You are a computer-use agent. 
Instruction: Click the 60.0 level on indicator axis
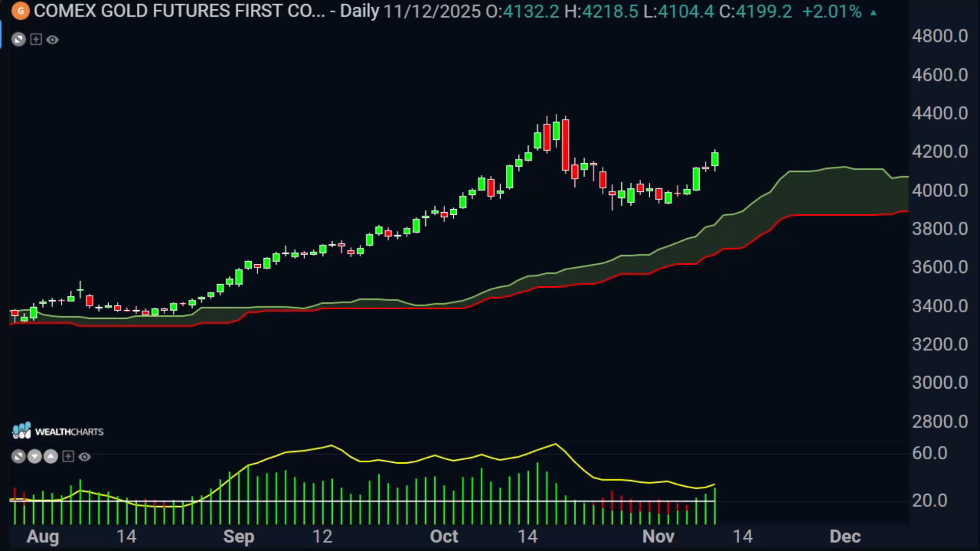tap(929, 453)
